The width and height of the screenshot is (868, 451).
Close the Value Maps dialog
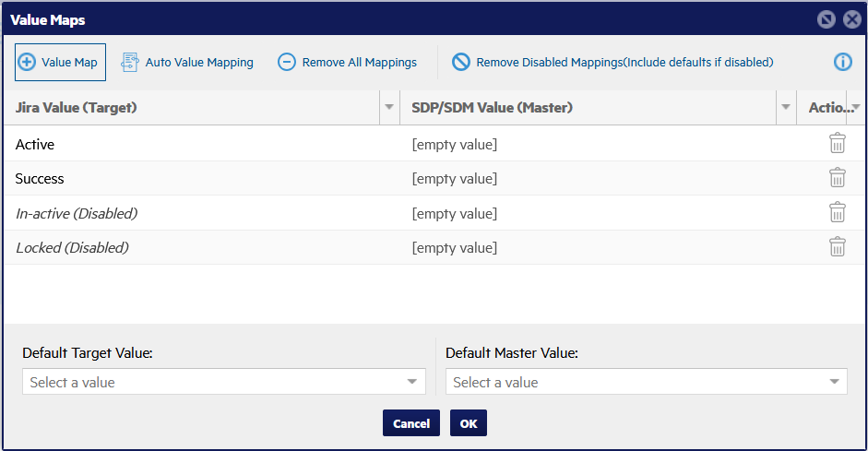(852, 20)
